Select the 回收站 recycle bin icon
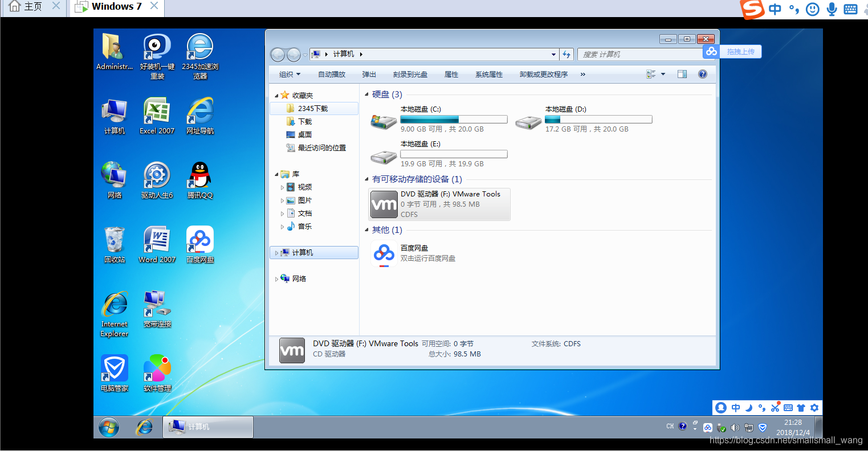The height and width of the screenshot is (451, 868). [x=114, y=245]
